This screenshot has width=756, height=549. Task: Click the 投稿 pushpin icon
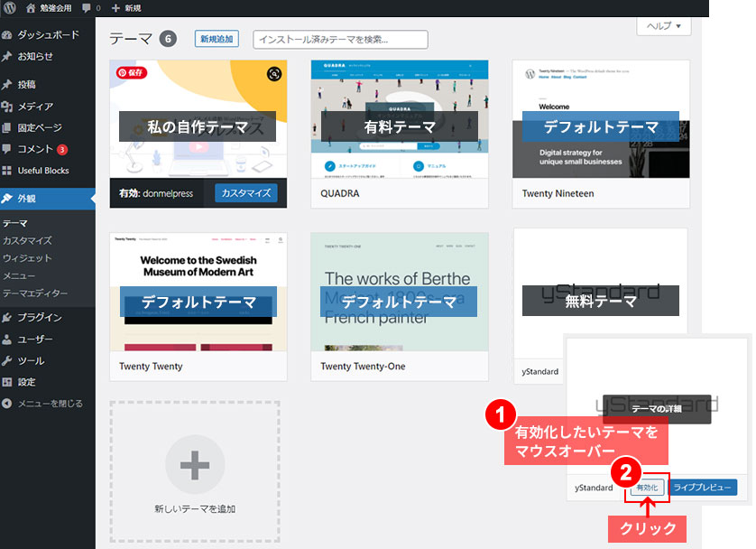tap(6, 84)
